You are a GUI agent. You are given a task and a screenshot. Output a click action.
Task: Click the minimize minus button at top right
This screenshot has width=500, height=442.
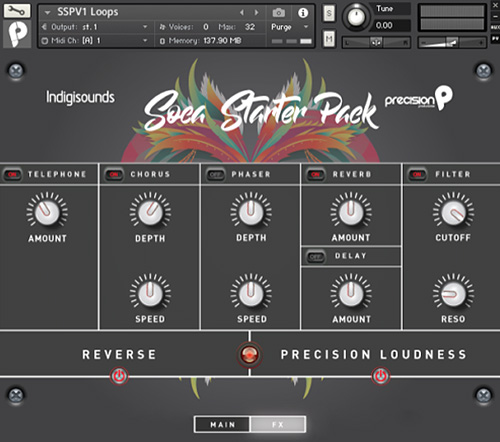[x=495, y=16]
